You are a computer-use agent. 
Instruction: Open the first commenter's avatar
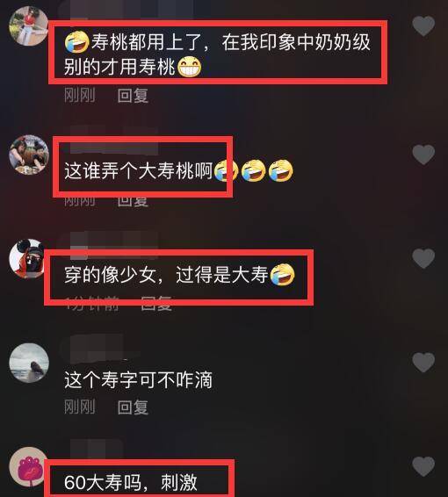click(x=29, y=26)
